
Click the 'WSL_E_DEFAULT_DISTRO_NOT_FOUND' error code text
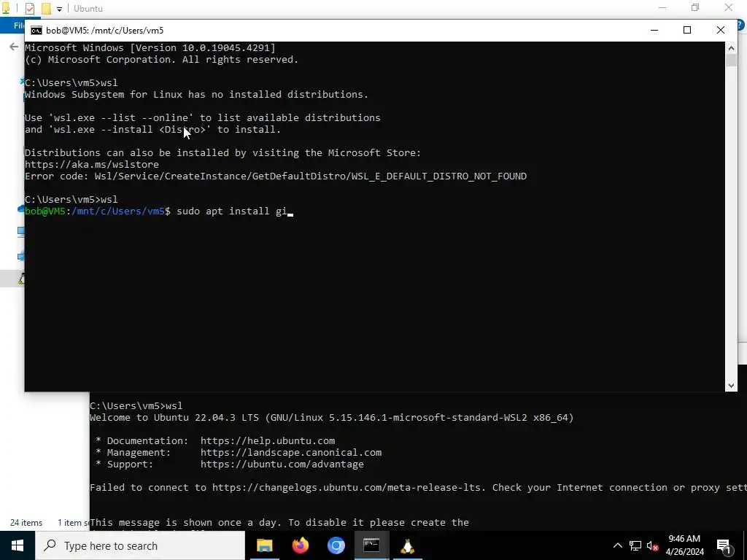click(x=439, y=176)
